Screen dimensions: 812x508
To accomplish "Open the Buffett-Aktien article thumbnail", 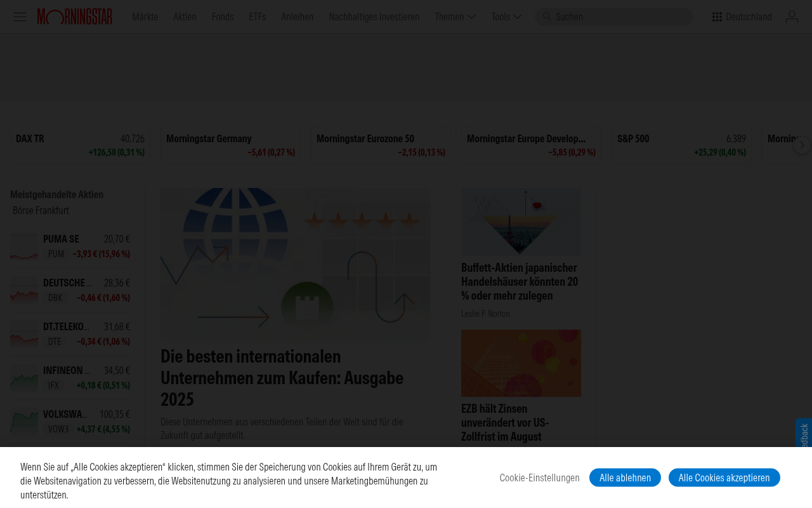I will 521,222.
